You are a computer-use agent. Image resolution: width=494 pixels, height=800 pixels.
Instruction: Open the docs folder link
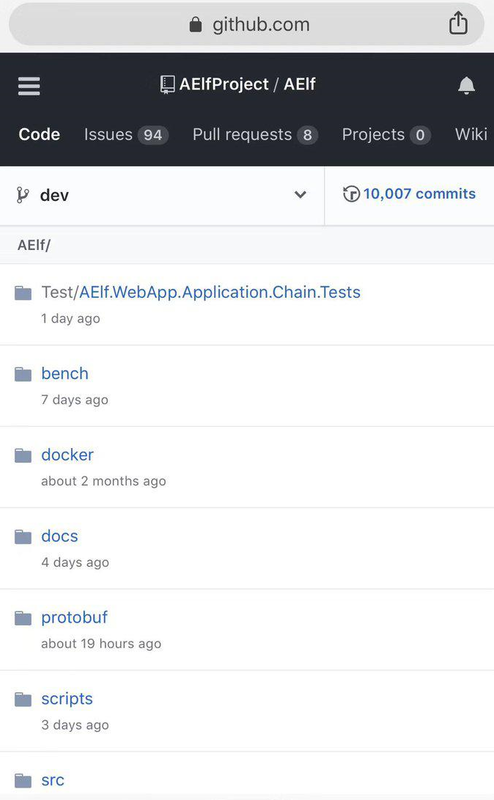(x=60, y=536)
